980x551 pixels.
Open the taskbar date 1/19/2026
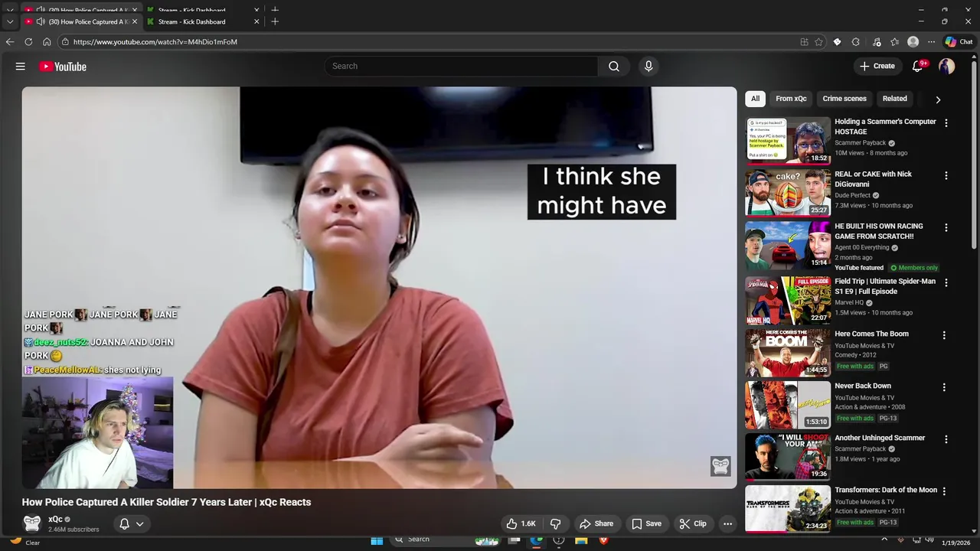pos(957,543)
